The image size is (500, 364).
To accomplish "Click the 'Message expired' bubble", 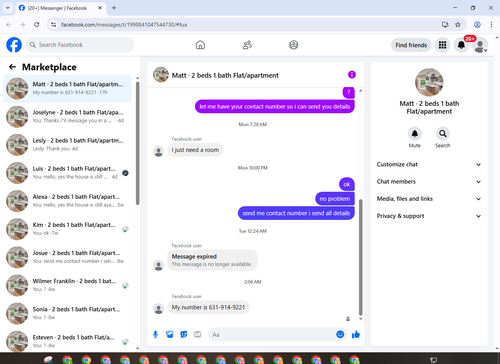I will [x=212, y=260].
